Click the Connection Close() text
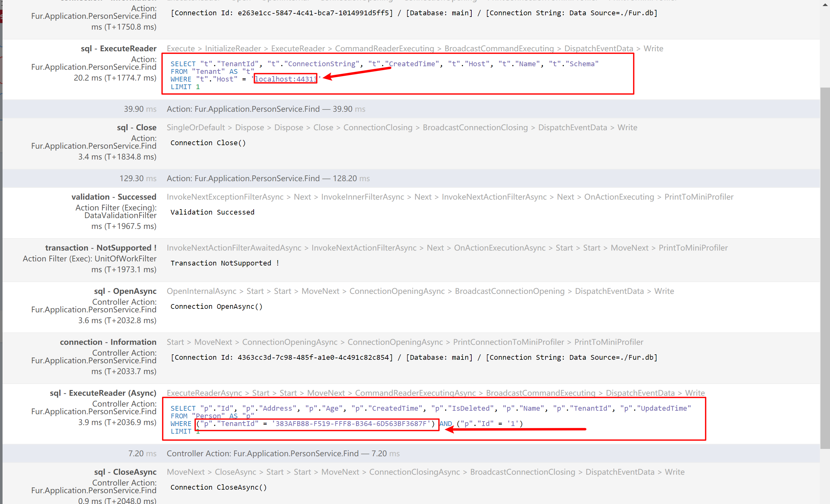This screenshot has height=504, width=830. point(208,143)
